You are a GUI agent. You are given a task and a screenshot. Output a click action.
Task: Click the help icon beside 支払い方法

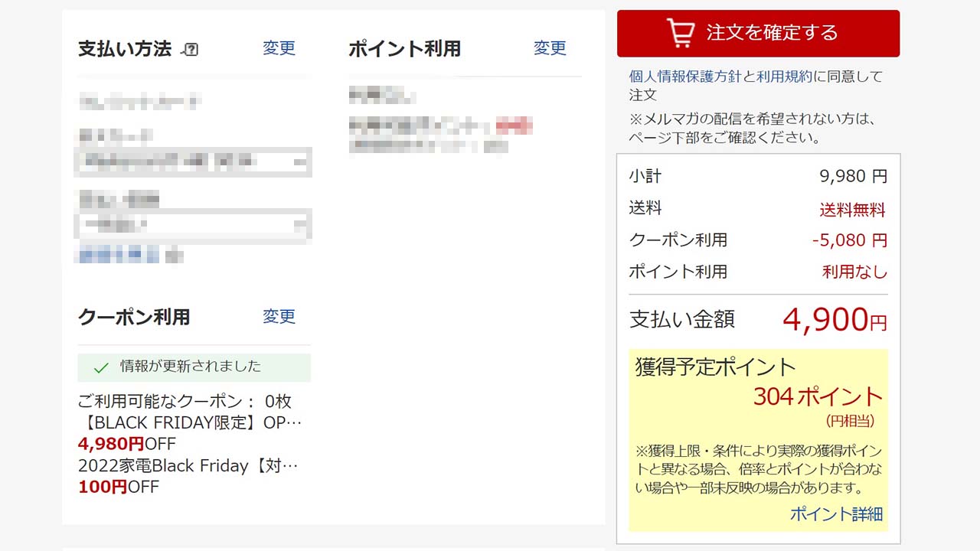pyautogui.click(x=191, y=50)
